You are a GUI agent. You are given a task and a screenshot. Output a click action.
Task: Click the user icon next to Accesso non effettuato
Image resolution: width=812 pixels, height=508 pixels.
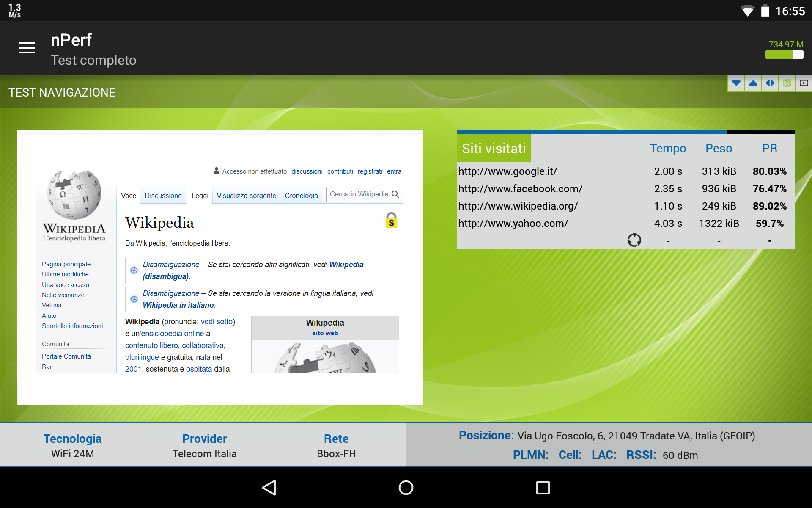click(x=217, y=171)
